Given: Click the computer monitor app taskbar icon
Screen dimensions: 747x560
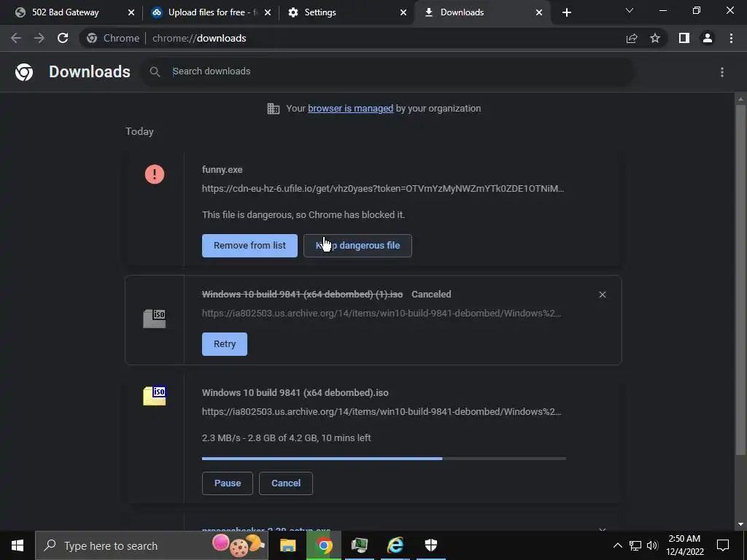Looking at the screenshot, I should (x=359, y=545).
